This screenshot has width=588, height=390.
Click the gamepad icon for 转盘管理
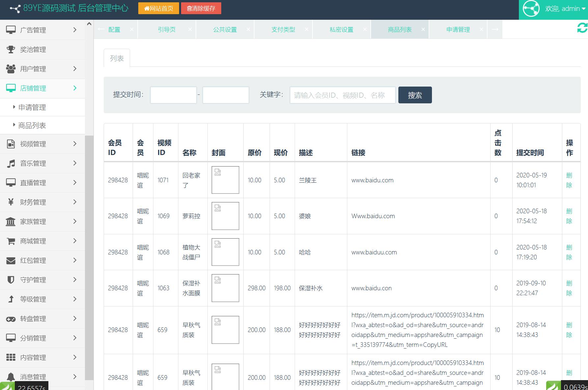[11, 319]
